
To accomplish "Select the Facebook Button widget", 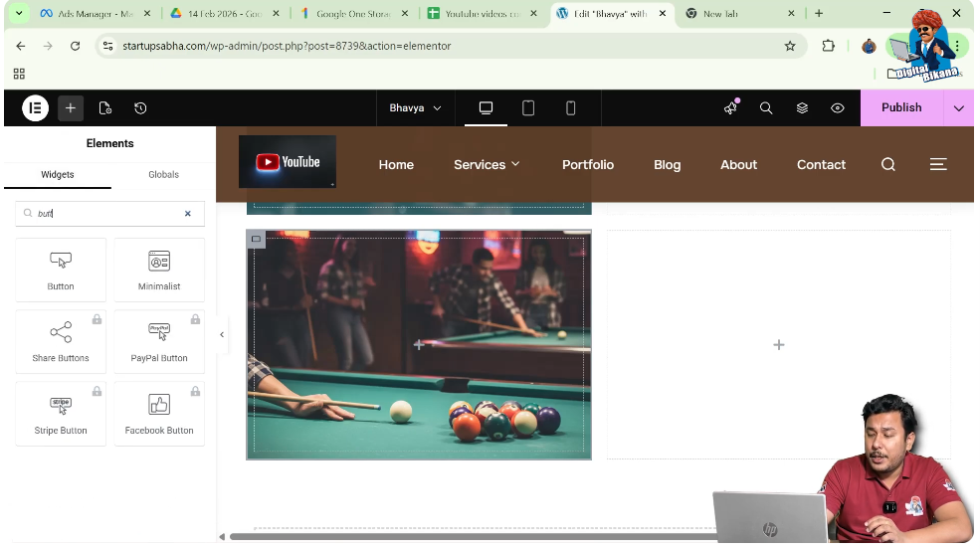I will pos(159,414).
